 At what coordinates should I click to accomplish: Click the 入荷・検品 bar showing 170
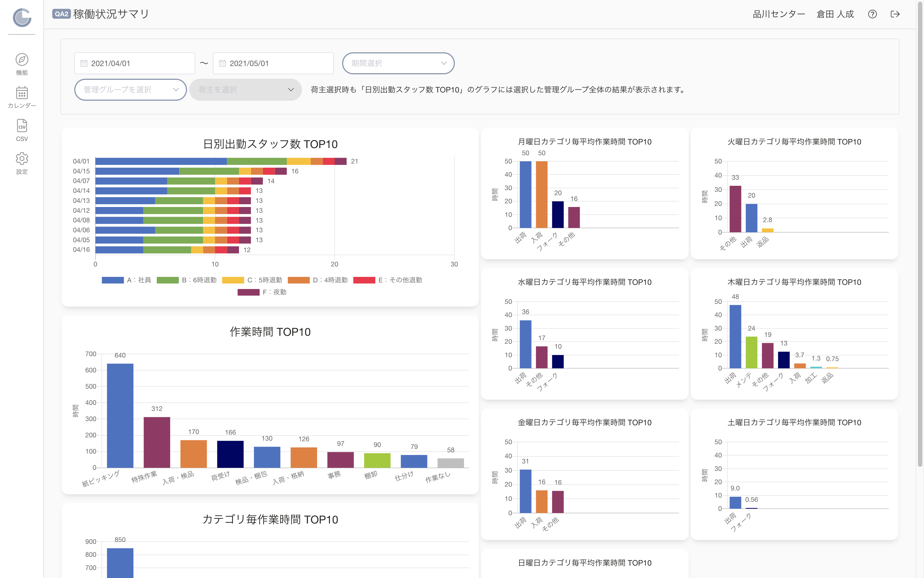pyautogui.click(x=194, y=454)
